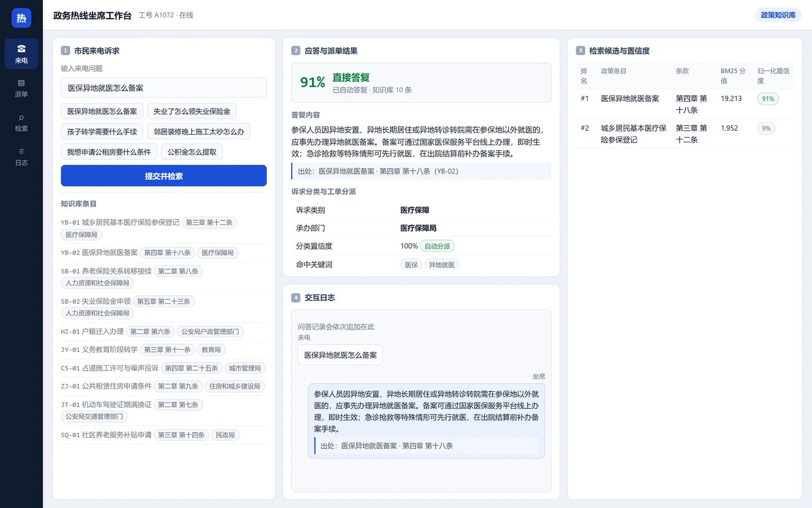
Task: Click the caller message bubble in 交互日志
Action: pyautogui.click(x=340, y=355)
